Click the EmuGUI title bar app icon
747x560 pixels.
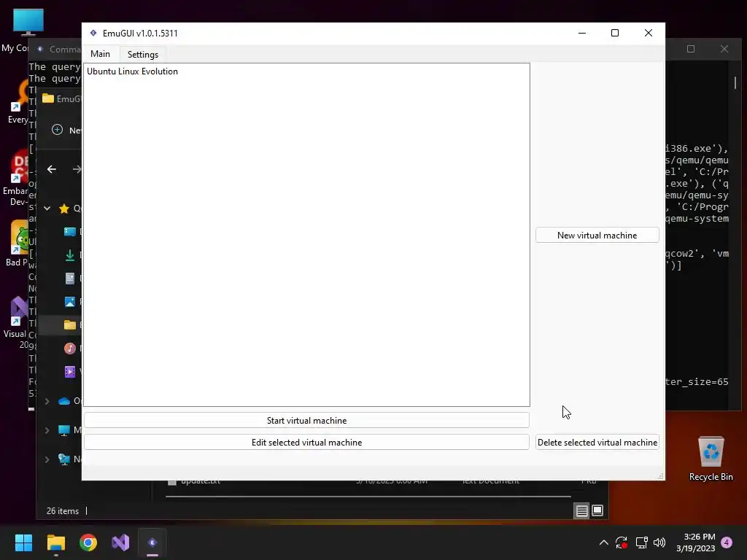click(x=93, y=33)
